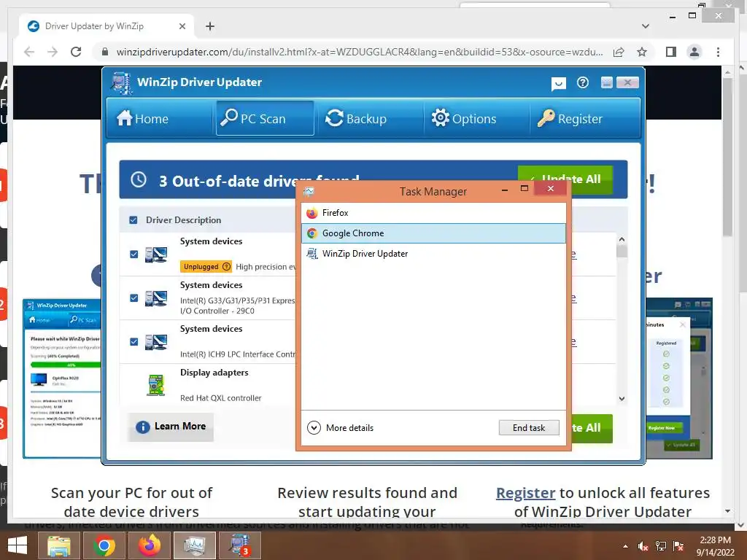Click the WinZip Driver Updater feedback chat icon
This screenshot has height=560, width=747.
[558, 84]
